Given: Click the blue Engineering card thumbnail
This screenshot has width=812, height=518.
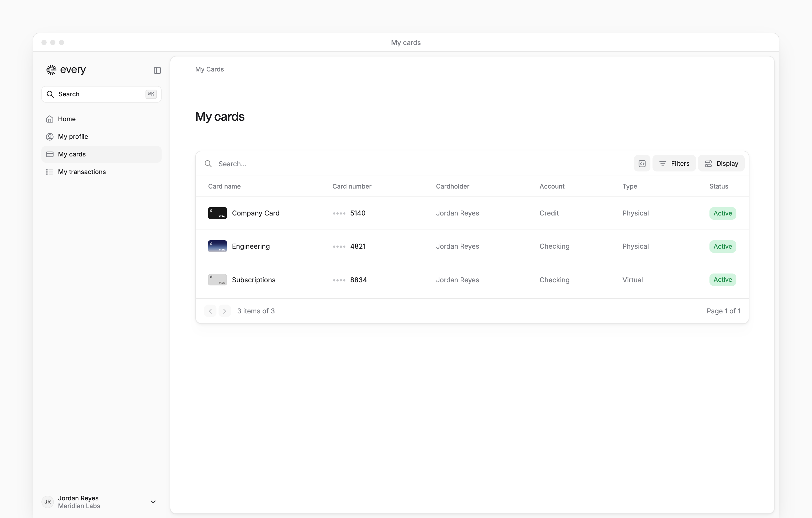Looking at the screenshot, I should 217,246.
